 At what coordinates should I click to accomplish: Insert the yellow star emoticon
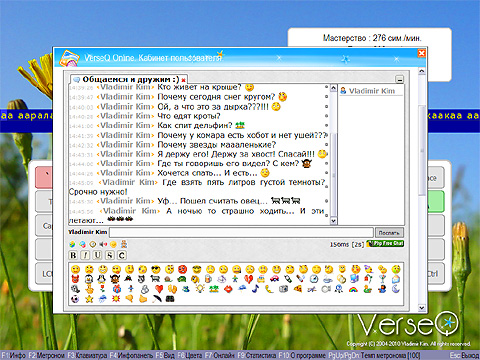point(89,299)
